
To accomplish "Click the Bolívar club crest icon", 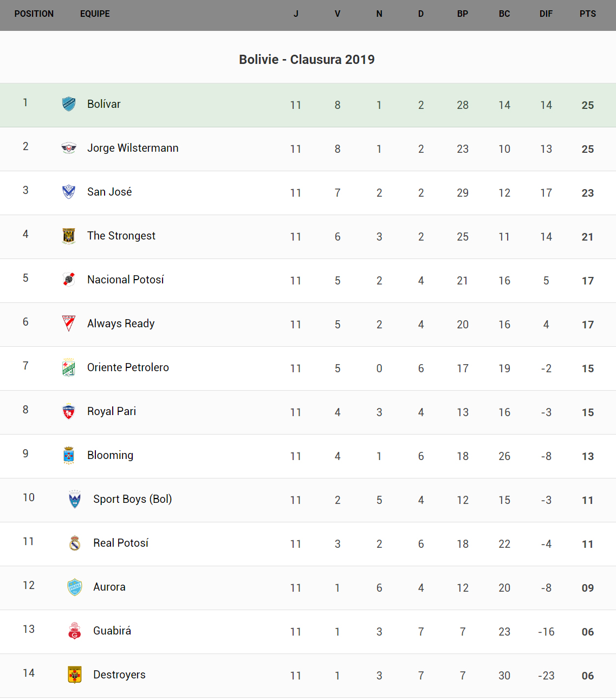I will click(69, 103).
